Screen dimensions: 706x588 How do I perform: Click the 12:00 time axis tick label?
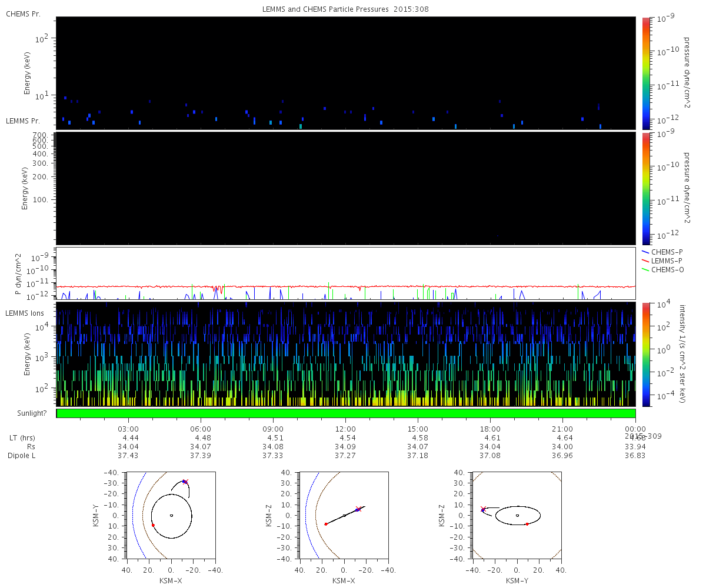click(345, 429)
